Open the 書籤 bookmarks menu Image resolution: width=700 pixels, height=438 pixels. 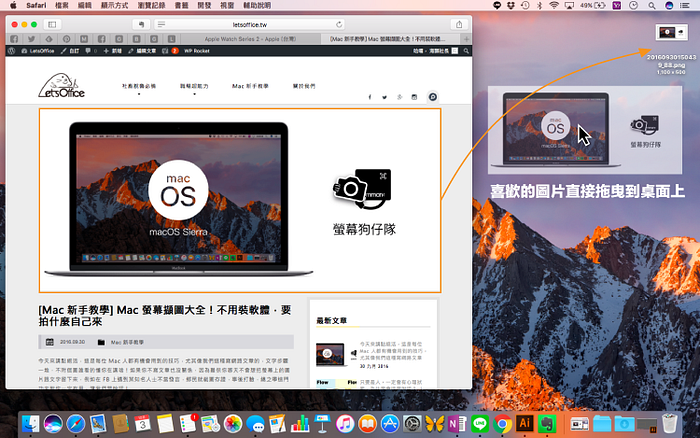click(181, 5)
